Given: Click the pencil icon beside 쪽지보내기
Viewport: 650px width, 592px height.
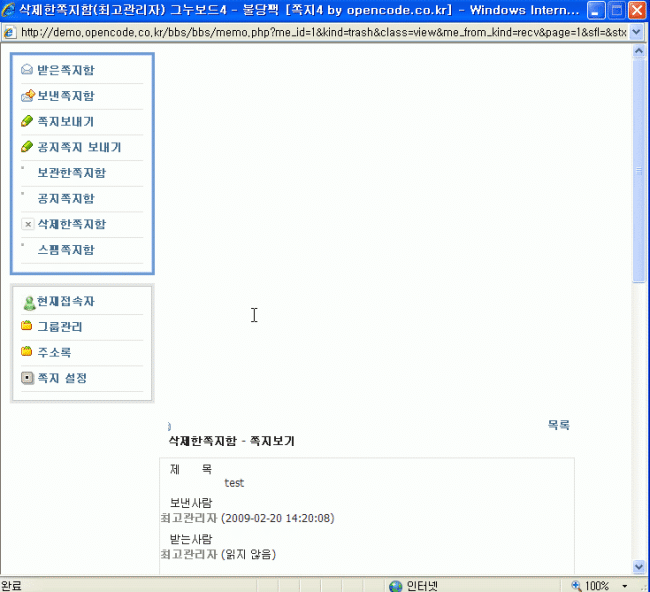Looking at the screenshot, I should (x=27, y=121).
